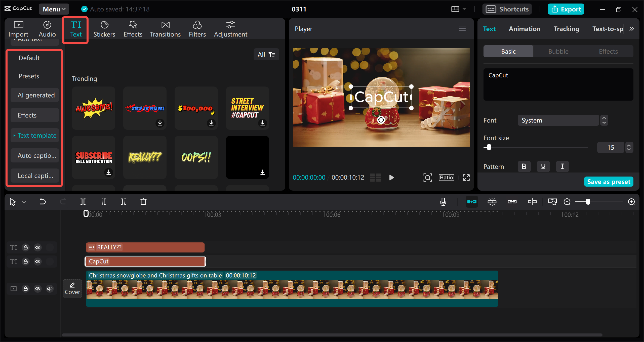Select the Auto captions category
This screenshot has height=342, width=644.
[35, 155]
